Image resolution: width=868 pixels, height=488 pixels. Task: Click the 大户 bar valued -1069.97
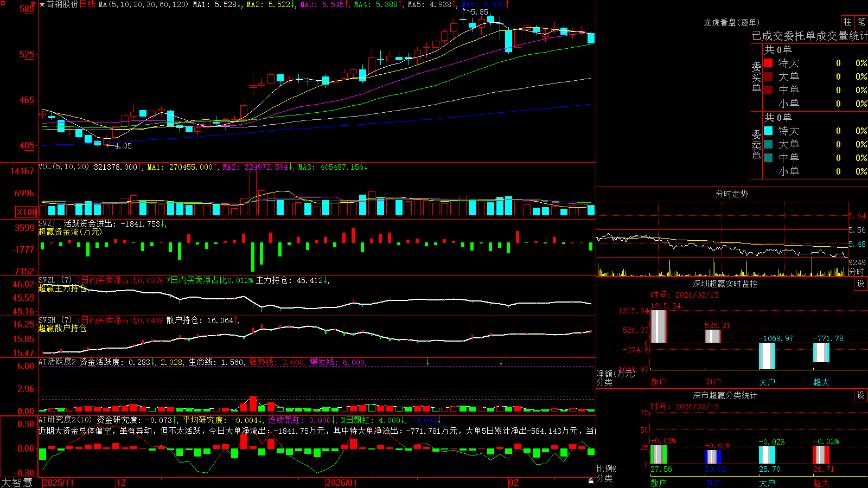tap(767, 356)
